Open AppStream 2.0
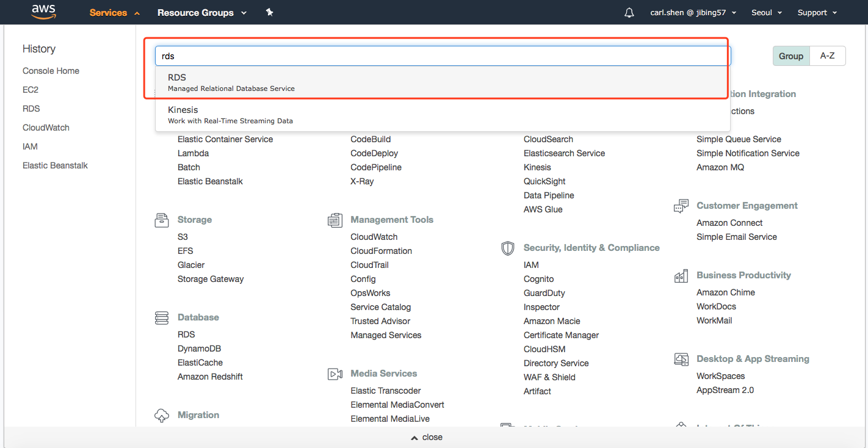Image resolution: width=868 pixels, height=448 pixels. click(x=725, y=390)
